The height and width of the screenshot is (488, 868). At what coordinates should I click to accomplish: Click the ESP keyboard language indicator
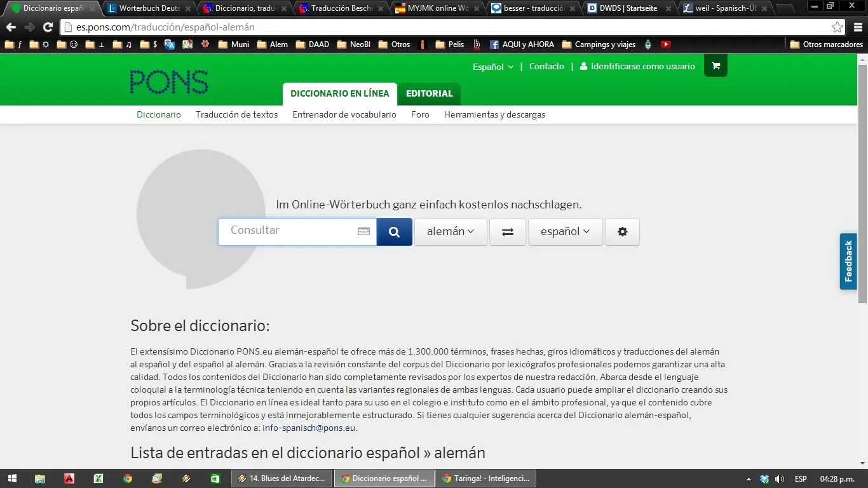[801, 478]
